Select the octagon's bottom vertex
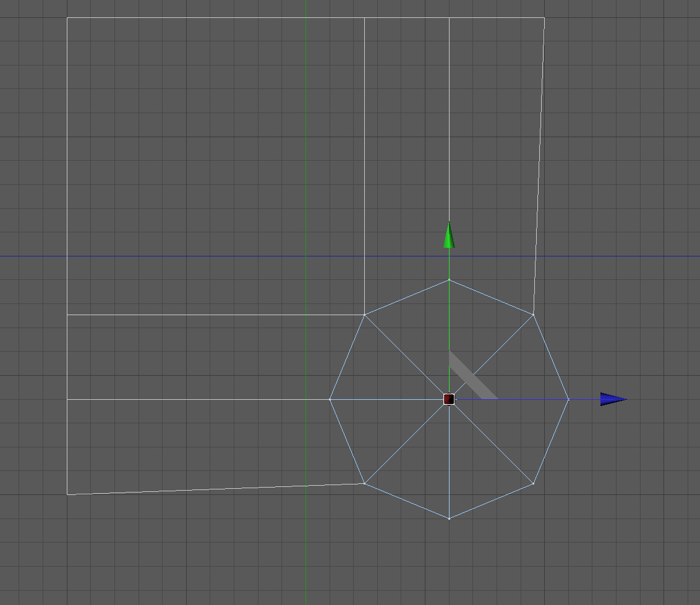 click(x=449, y=518)
